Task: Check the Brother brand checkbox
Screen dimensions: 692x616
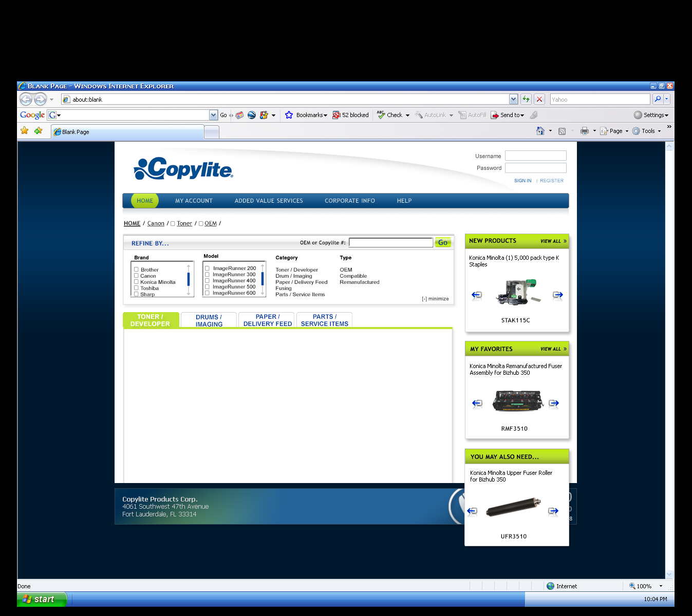Action: click(x=137, y=269)
